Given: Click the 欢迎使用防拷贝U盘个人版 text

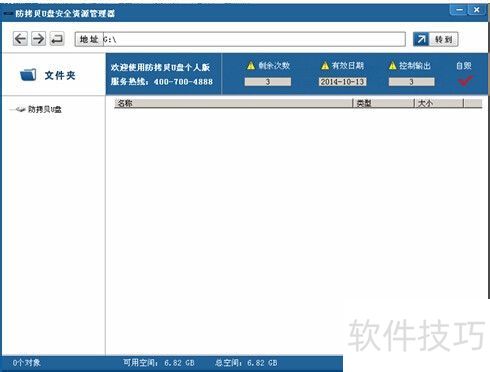Looking at the screenshot, I should click(x=160, y=67).
